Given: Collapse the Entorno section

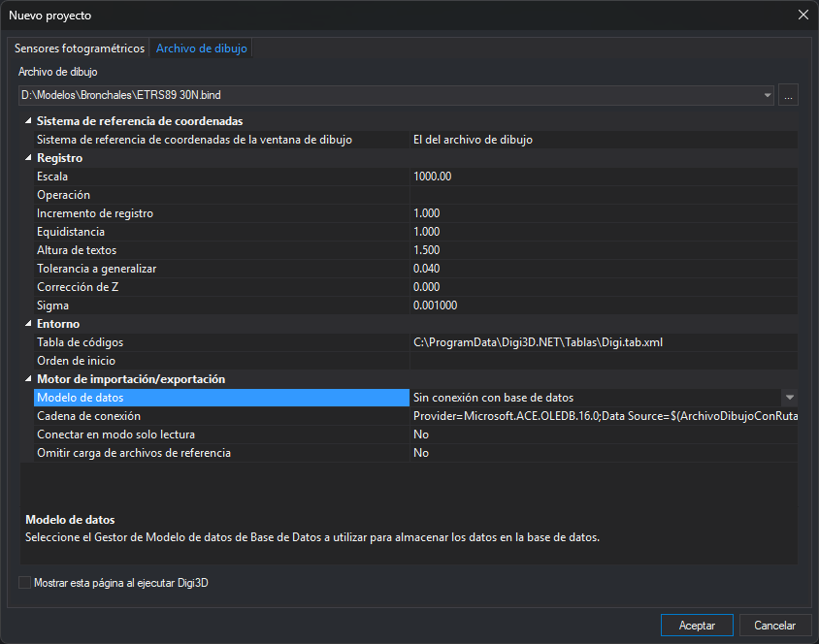Looking at the screenshot, I should coord(28,324).
